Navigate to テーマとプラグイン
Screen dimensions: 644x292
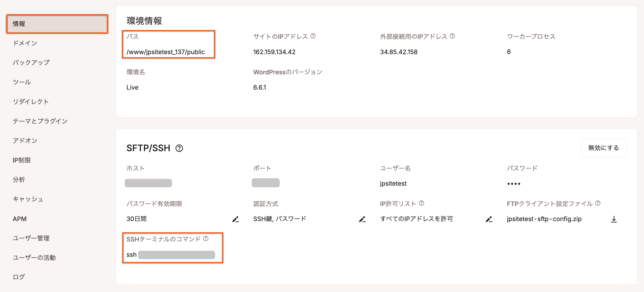(40, 121)
